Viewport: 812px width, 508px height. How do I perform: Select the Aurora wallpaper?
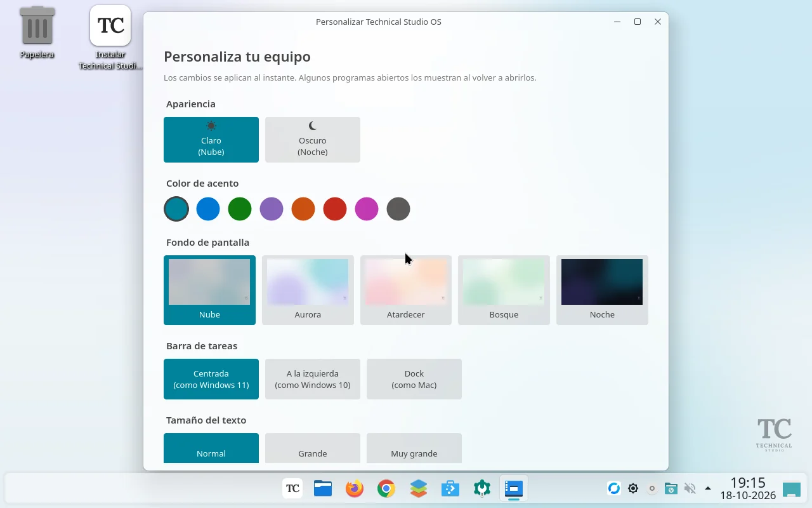pos(308,290)
